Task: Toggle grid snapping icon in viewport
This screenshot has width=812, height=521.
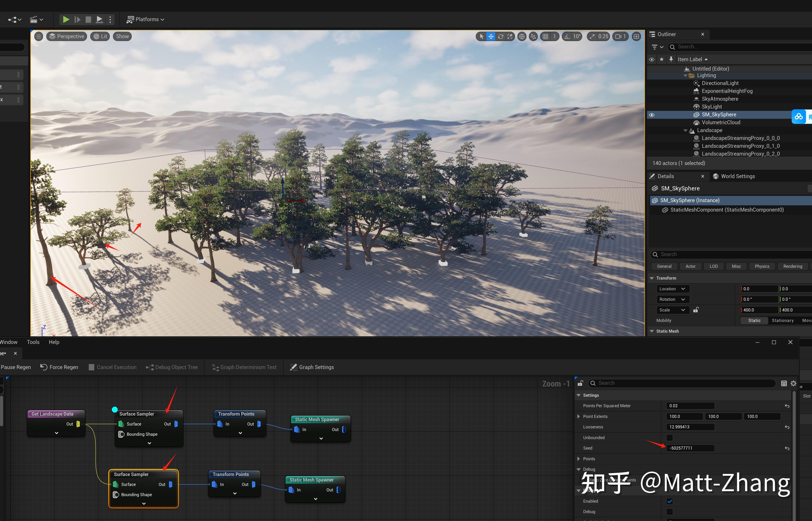Action: [x=545, y=37]
